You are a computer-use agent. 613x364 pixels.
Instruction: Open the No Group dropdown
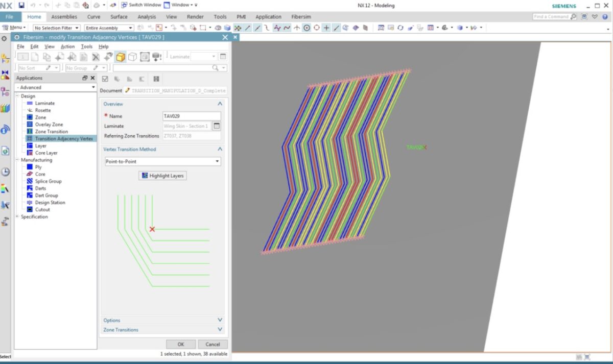click(x=86, y=68)
